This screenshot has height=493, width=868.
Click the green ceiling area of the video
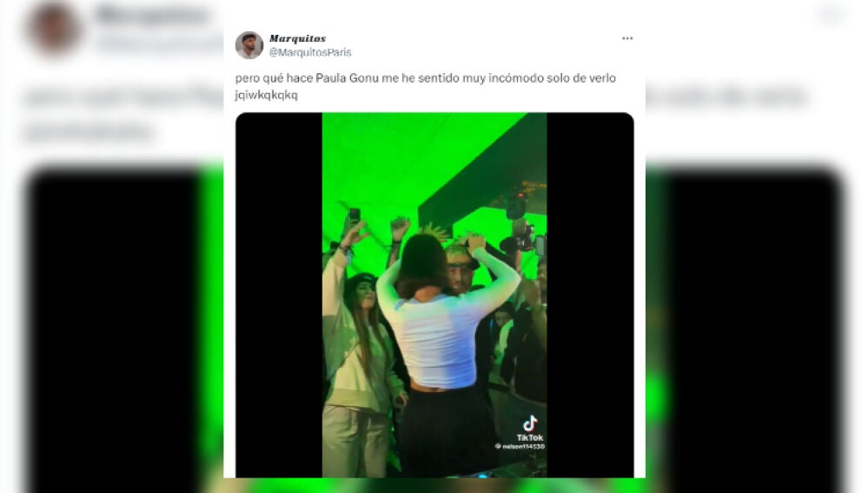(x=399, y=161)
